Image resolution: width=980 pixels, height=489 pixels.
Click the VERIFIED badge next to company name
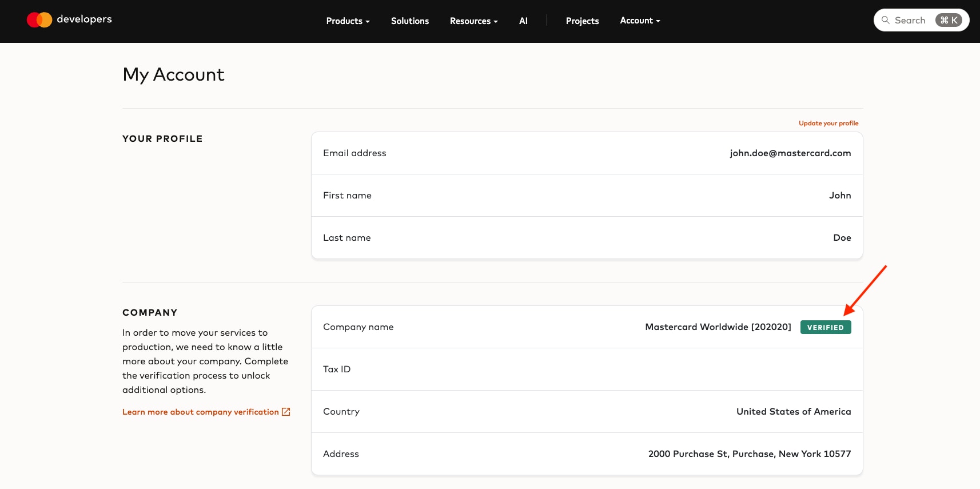pyautogui.click(x=826, y=327)
